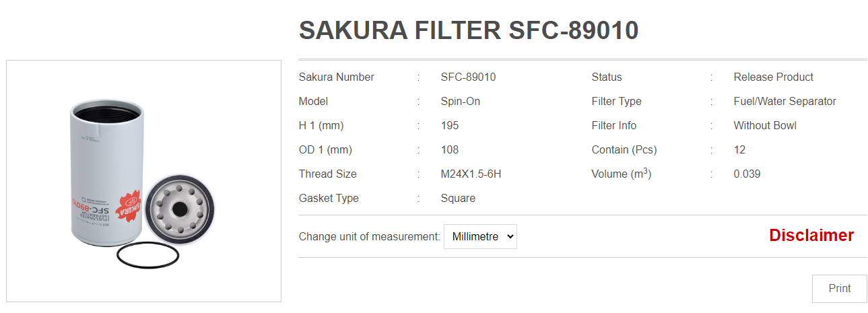This screenshot has height=313, width=868.
Task: Click the Fuel/Water Separator filter type
Action: click(784, 101)
